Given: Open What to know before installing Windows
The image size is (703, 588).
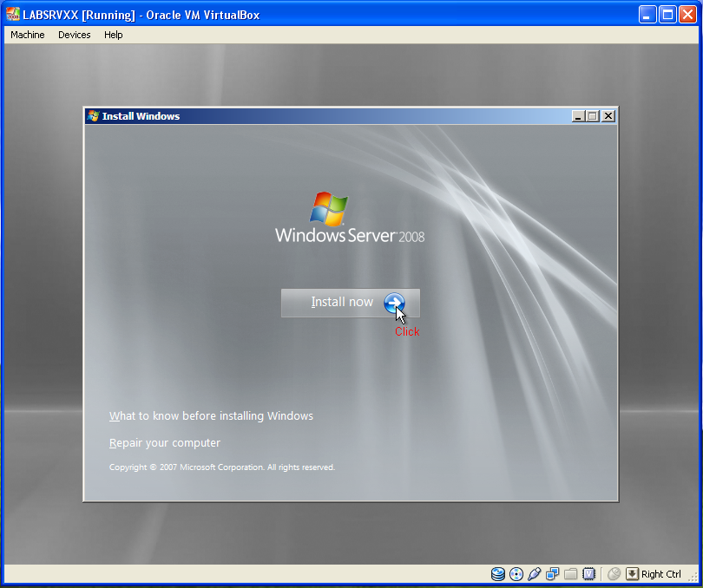Looking at the screenshot, I should [211, 416].
